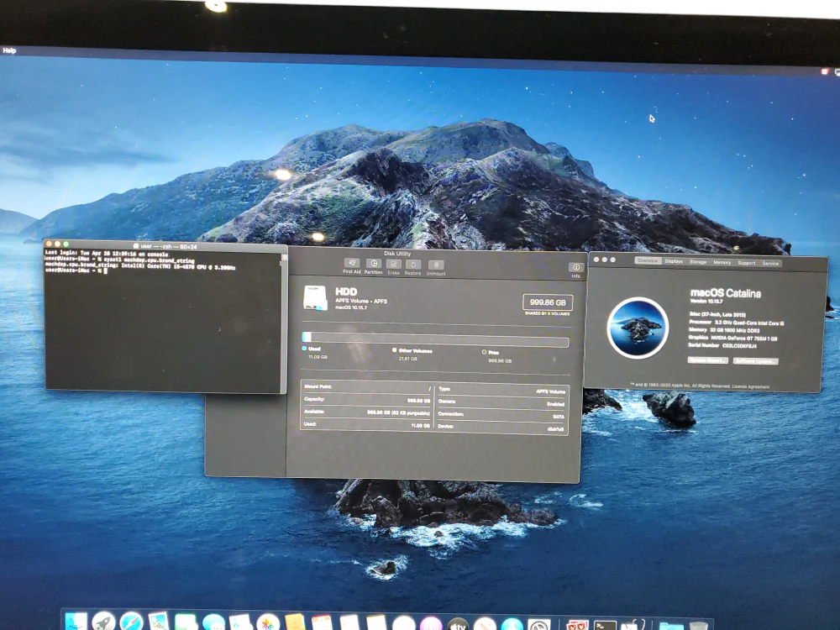
Task: Open Photos from the Dock
Action: (x=268, y=622)
